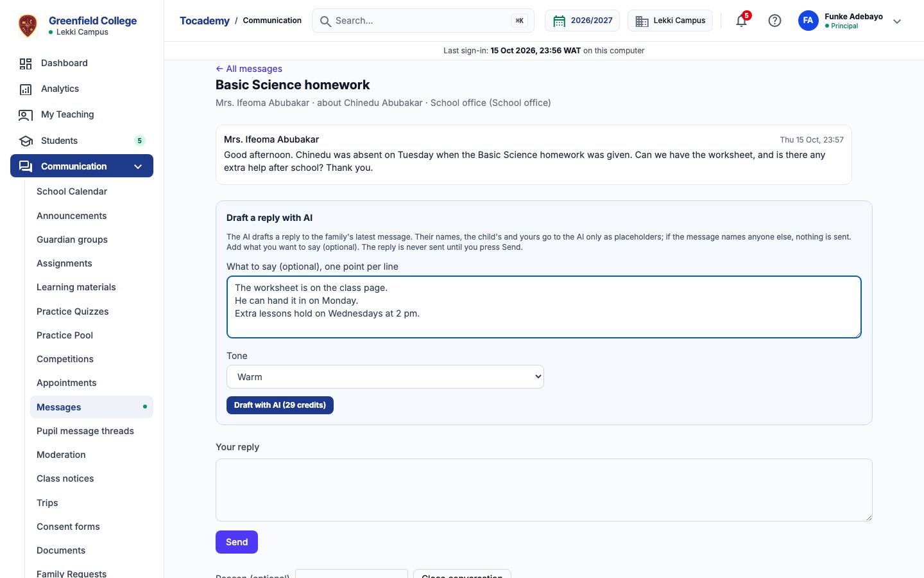Click the building icon for Lekki Campus
Image resolution: width=924 pixels, height=578 pixels.
(x=642, y=21)
